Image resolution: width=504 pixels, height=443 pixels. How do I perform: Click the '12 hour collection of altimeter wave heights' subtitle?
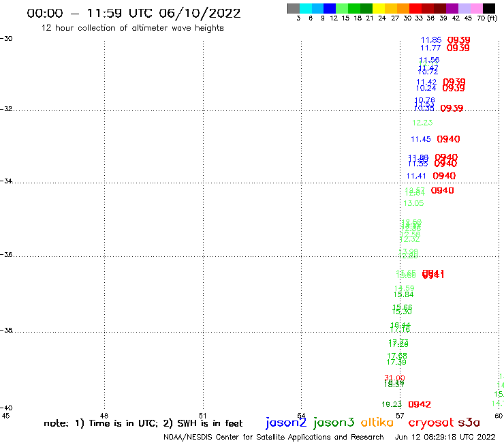point(132,28)
